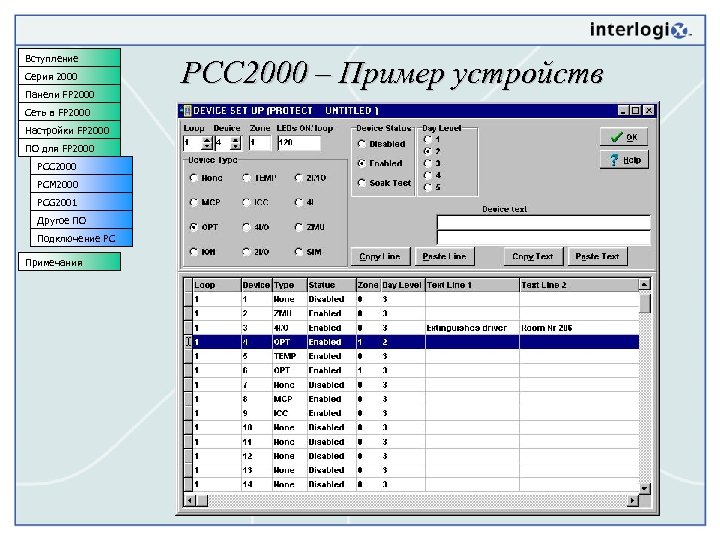Screen dimensions: 720x540
Task: Click scroll down arrow of device table
Action: coord(644,489)
